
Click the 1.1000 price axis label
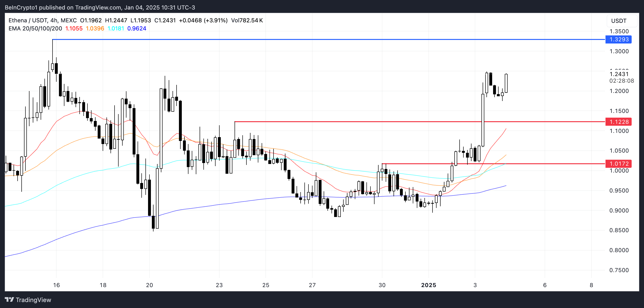(x=619, y=131)
